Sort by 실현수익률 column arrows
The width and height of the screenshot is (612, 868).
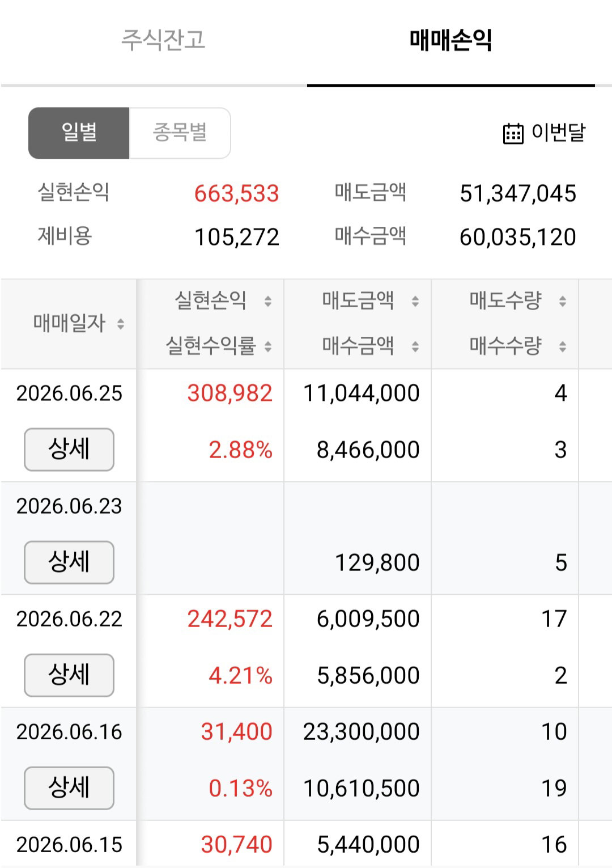coord(268,346)
